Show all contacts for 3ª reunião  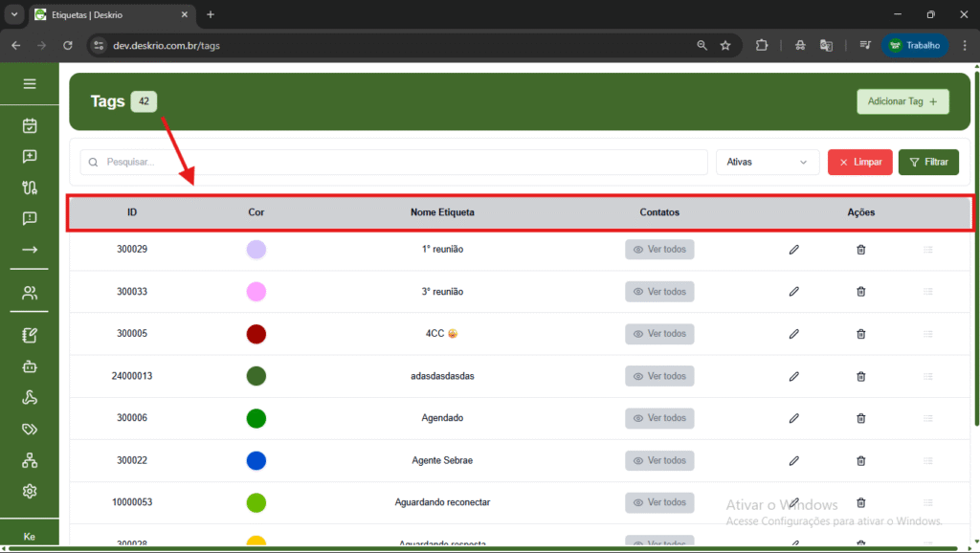pos(659,292)
